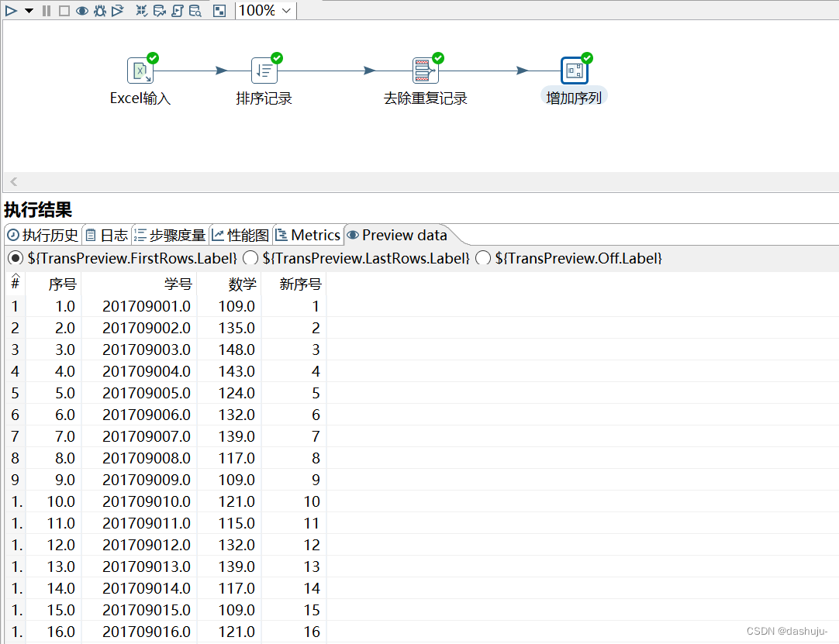Open the run options dropdown arrow
This screenshot has height=644, width=839.
(29, 10)
